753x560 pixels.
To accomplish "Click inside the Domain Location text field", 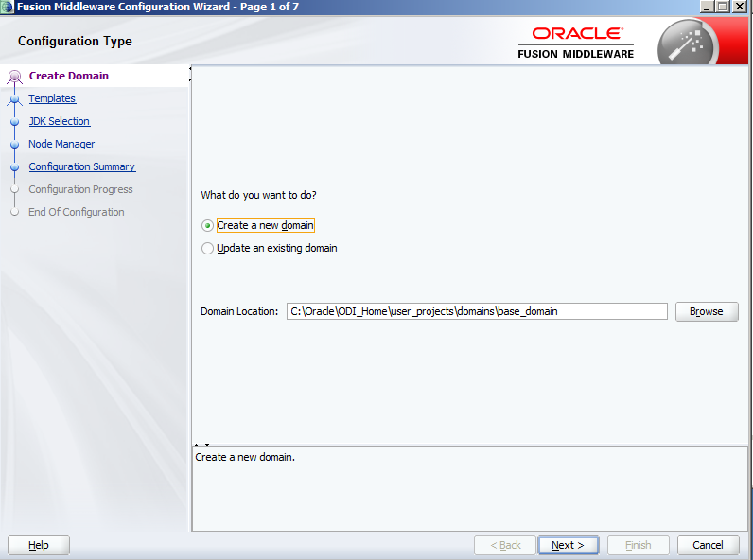I will 477,311.
